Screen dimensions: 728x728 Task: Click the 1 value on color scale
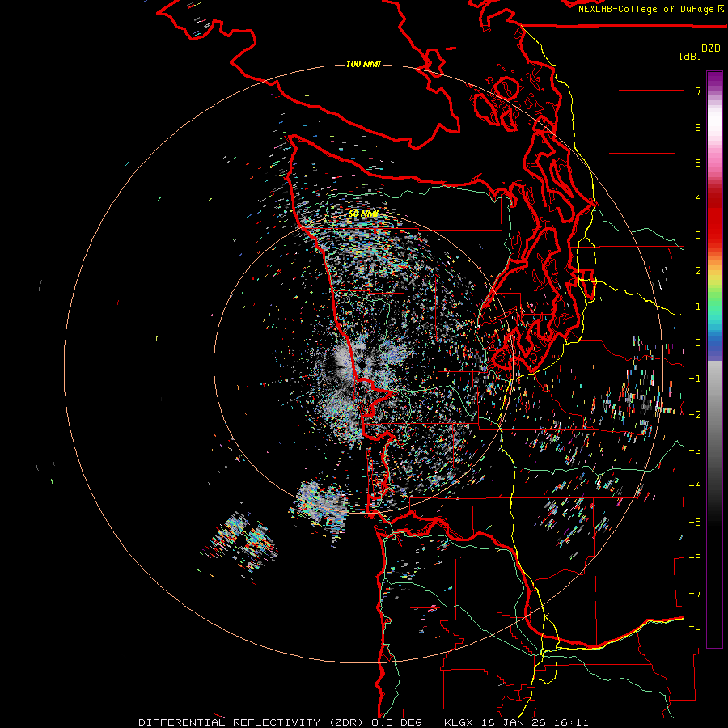(x=698, y=307)
